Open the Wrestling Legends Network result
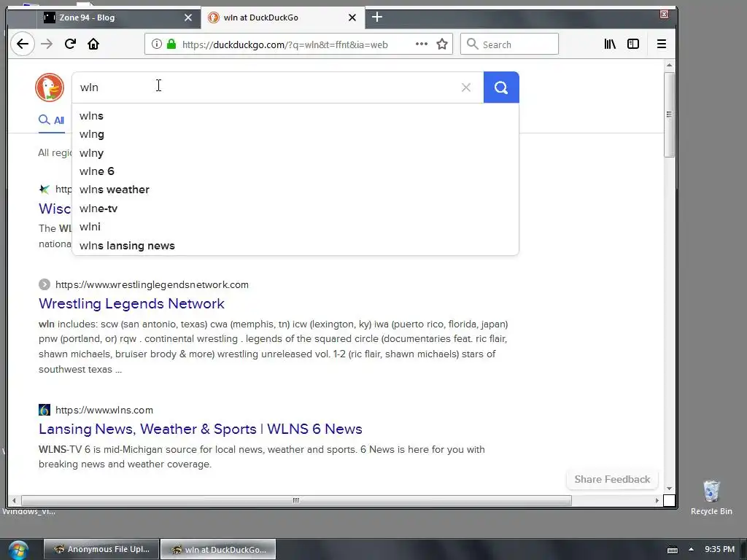The width and height of the screenshot is (747, 560). pos(131,304)
